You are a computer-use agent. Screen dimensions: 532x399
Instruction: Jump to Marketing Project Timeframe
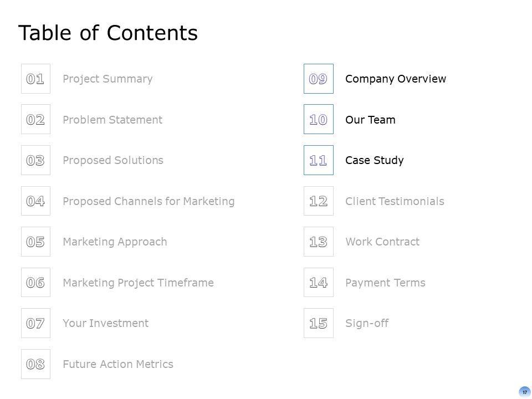click(x=138, y=283)
